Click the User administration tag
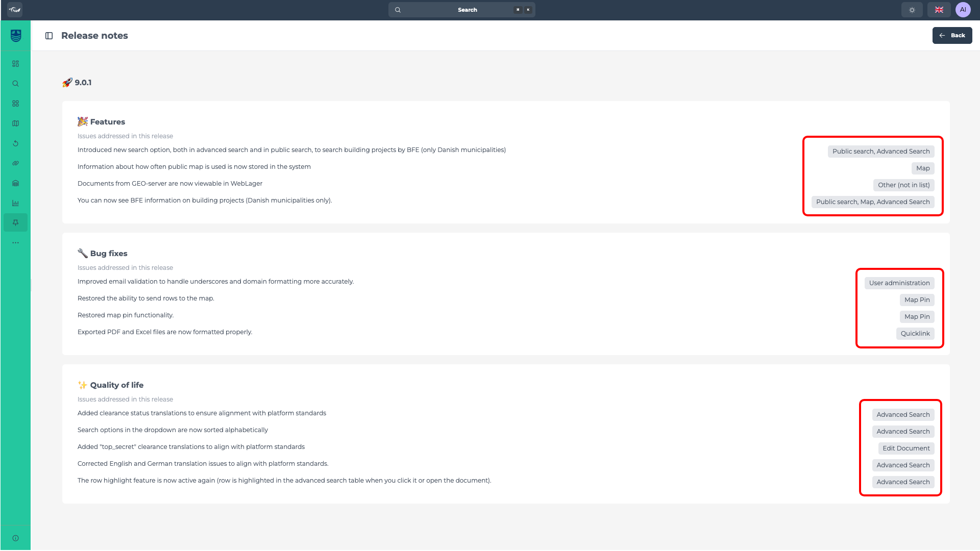The width and height of the screenshot is (980, 551). tap(899, 283)
